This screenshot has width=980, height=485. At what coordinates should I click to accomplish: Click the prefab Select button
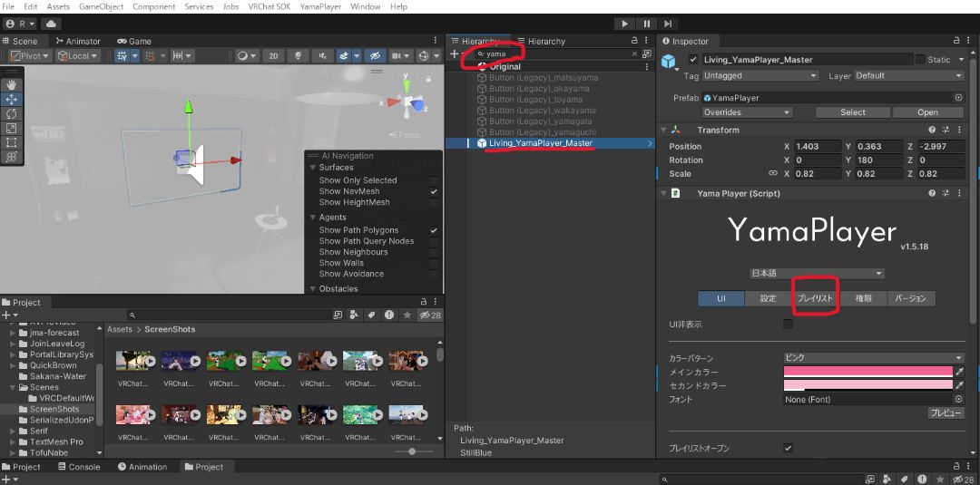[852, 112]
